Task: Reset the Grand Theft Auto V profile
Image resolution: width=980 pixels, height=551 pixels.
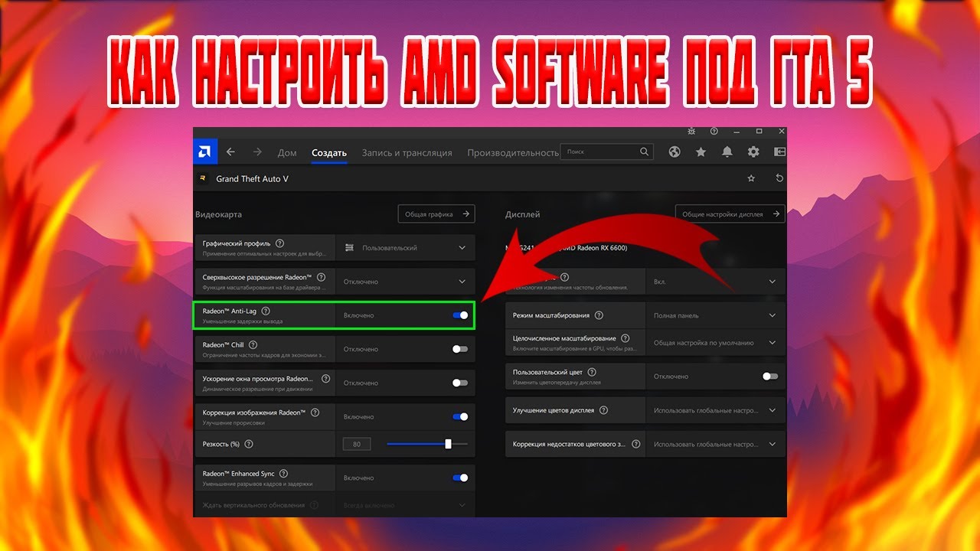Action: [x=779, y=178]
